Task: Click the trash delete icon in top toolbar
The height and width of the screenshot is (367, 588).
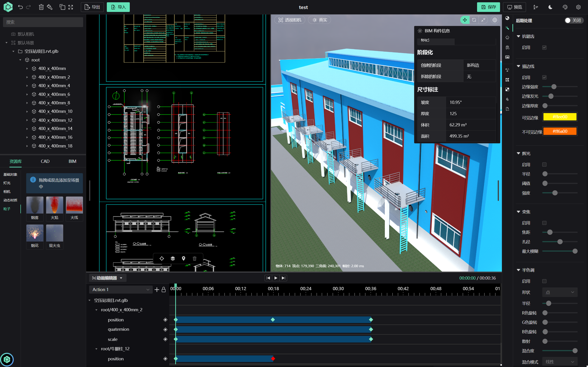Action: 41,7
